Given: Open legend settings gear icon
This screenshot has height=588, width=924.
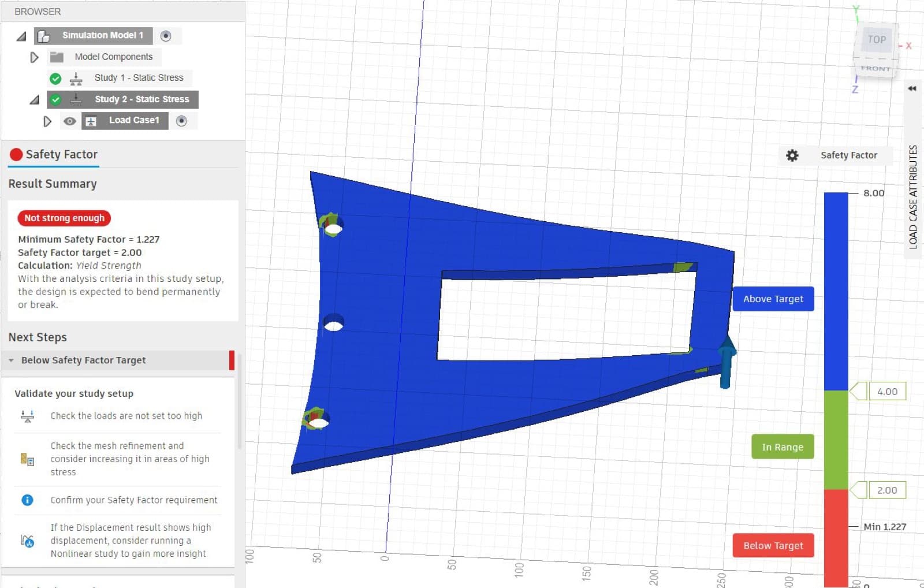Looking at the screenshot, I should 792,155.
